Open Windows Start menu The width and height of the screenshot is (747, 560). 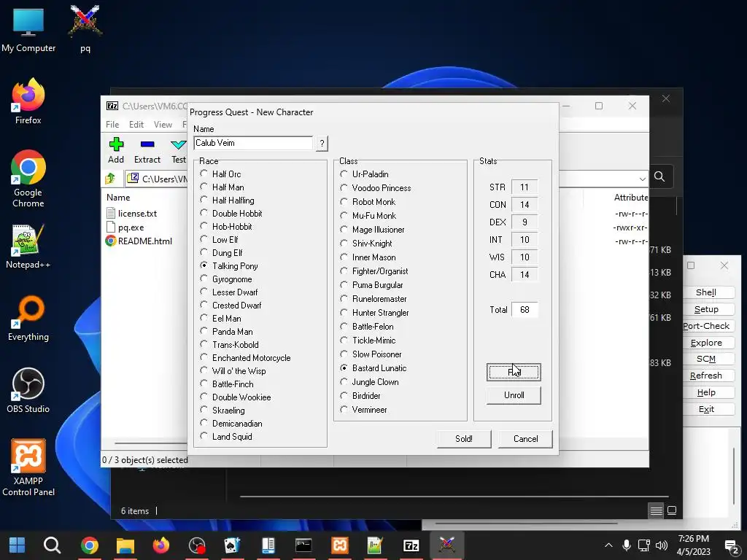[x=18, y=545]
